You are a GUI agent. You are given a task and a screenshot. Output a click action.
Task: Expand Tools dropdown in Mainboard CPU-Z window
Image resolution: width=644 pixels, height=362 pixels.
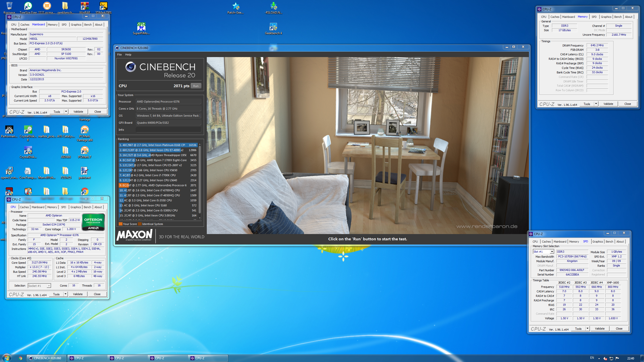point(66,112)
